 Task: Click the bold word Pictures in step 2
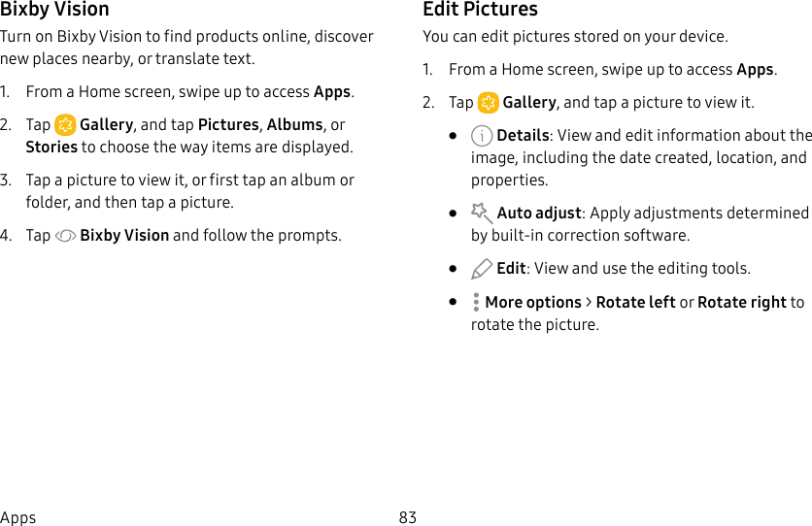click(227, 125)
